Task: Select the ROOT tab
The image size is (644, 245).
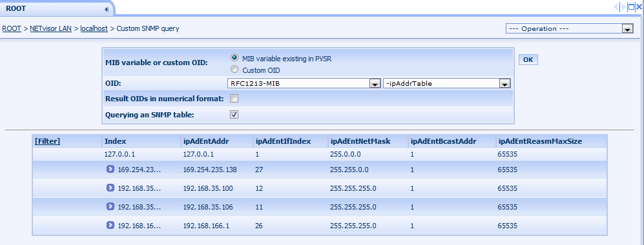Action: click(16, 8)
